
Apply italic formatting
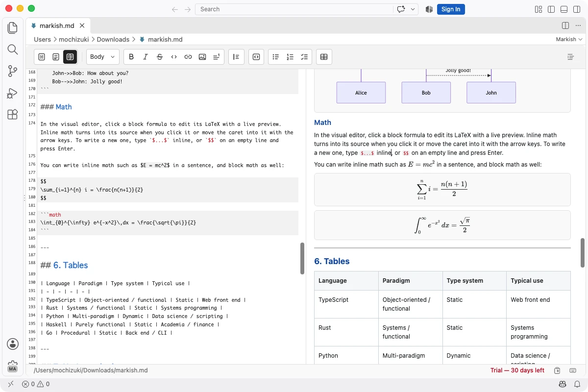[146, 57]
